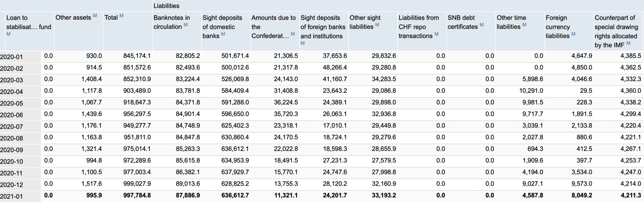Screen dimensions: 644x203
Task: Open metadata for Amounts due to the Confederation
Action: (x=293, y=34)
